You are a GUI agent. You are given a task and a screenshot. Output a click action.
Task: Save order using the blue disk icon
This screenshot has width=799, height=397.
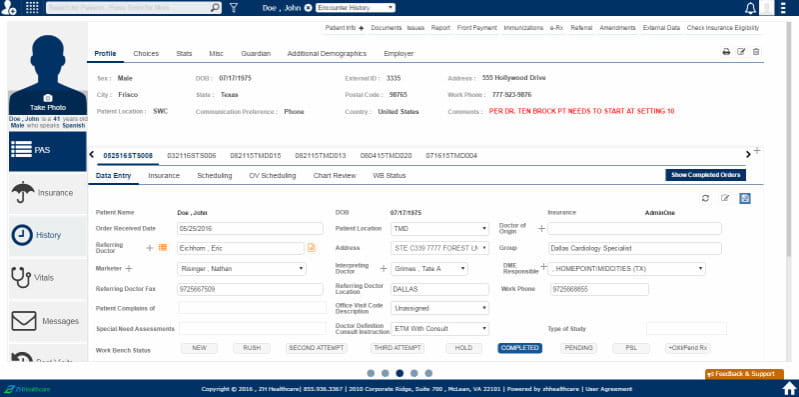[745, 198]
